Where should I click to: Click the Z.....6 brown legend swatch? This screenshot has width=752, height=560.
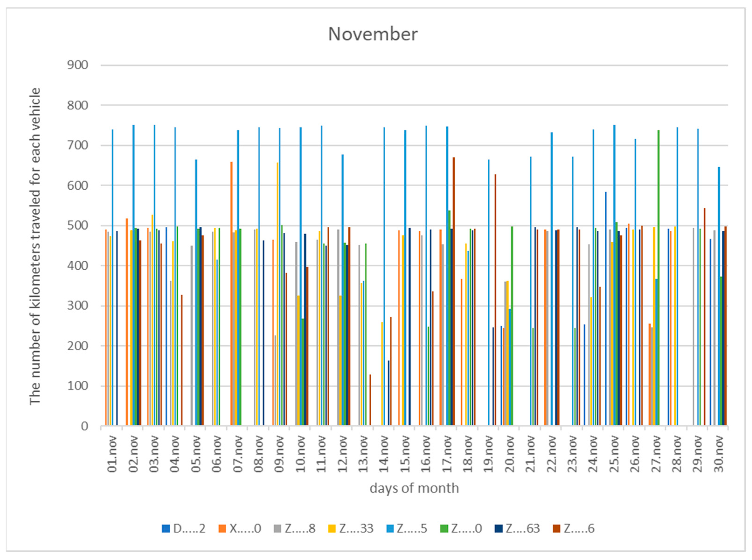557,529
